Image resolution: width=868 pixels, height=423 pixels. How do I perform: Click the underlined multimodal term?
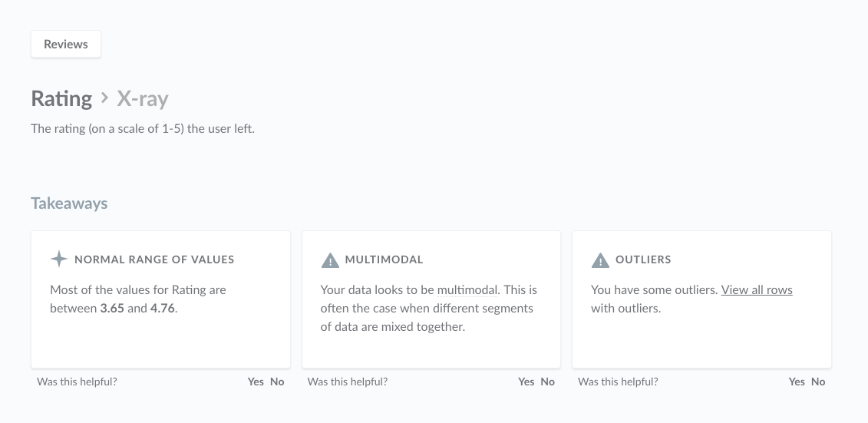[467, 290]
